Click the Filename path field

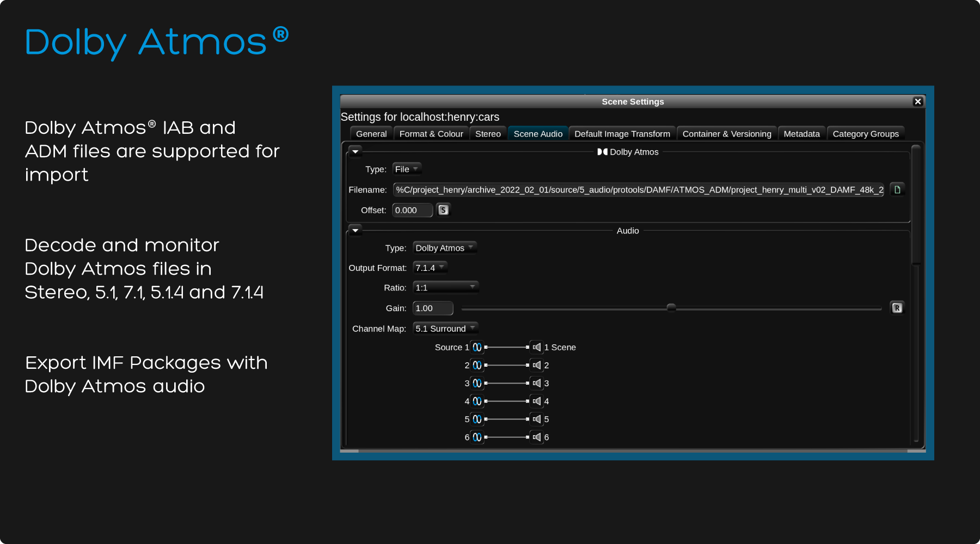[639, 189]
